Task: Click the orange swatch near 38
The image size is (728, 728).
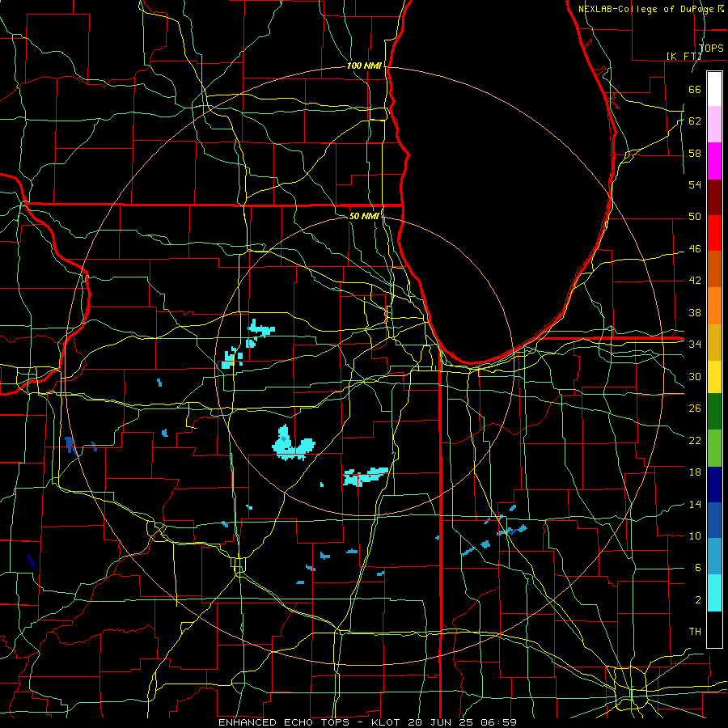Action: click(x=714, y=306)
